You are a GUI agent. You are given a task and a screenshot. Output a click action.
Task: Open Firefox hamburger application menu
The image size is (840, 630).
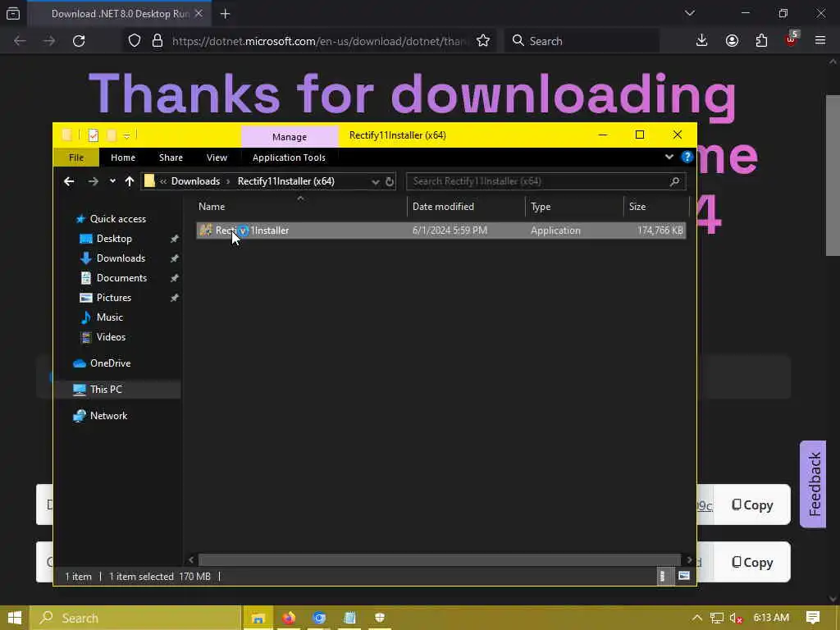(x=820, y=41)
